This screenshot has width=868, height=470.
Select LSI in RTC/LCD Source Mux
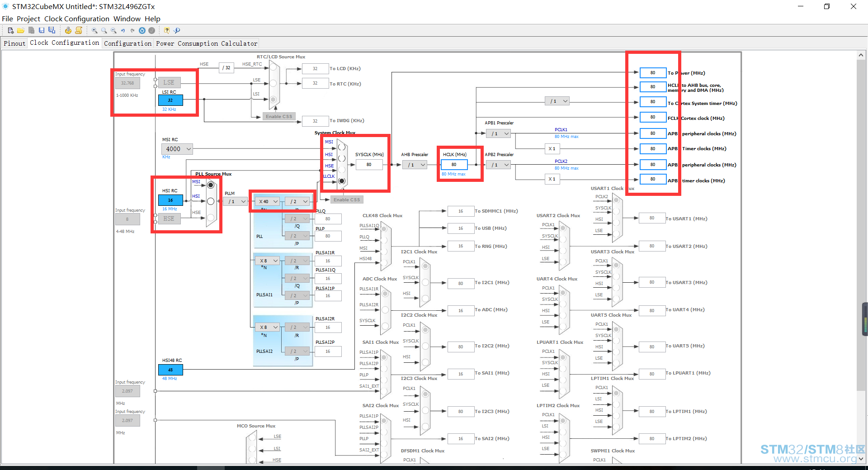pos(273,100)
